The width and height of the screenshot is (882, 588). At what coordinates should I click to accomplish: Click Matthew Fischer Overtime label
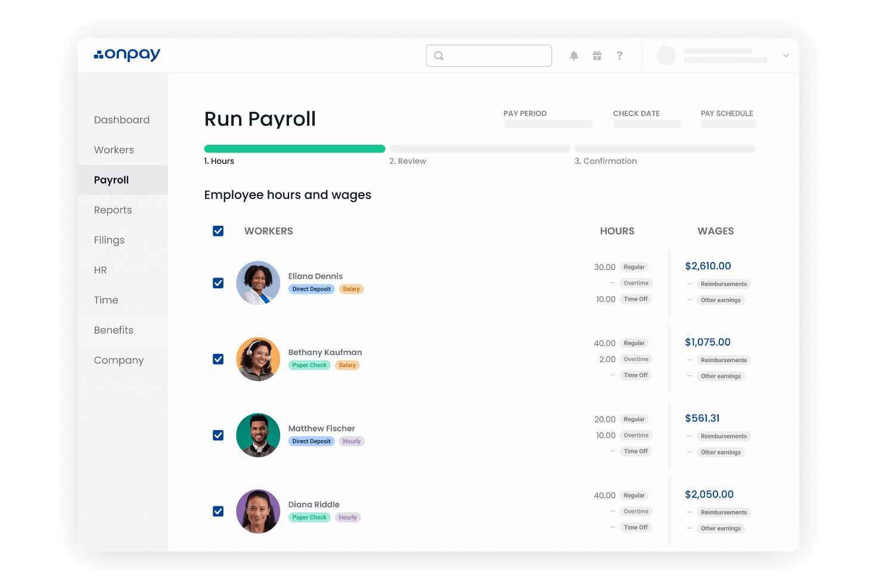coord(636,435)
